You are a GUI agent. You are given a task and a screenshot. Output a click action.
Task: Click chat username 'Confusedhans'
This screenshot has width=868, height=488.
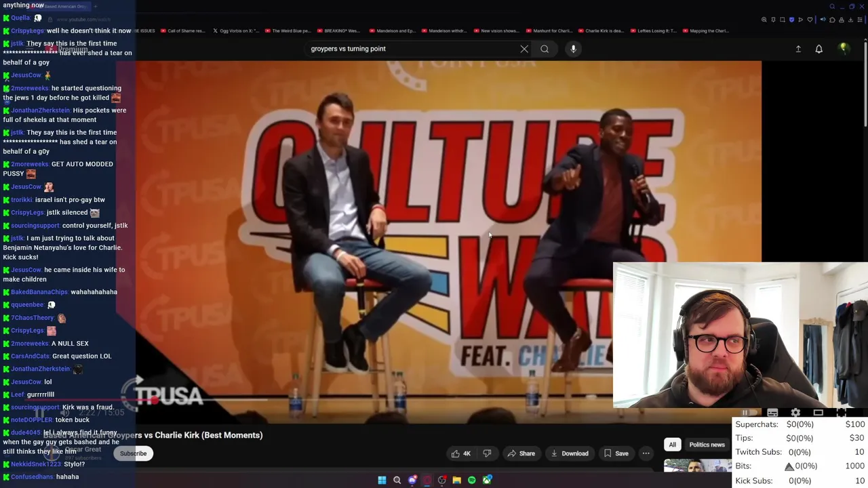(x=32, y=476)
